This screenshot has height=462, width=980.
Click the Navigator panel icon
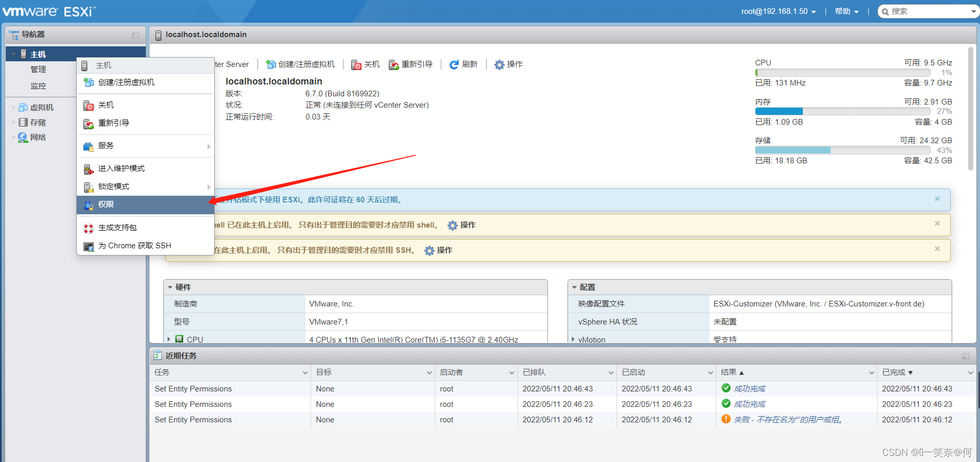click(14, 35)
